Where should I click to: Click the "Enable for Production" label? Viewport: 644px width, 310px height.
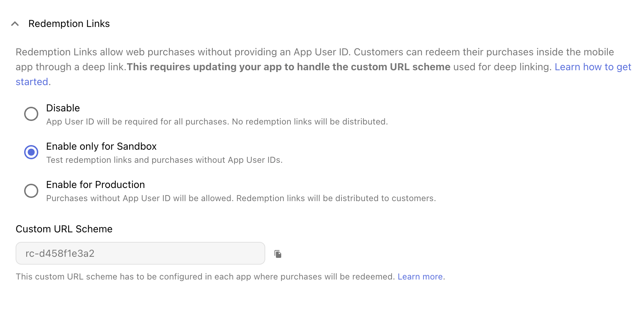pyautogui.click(x=95, y=185)
